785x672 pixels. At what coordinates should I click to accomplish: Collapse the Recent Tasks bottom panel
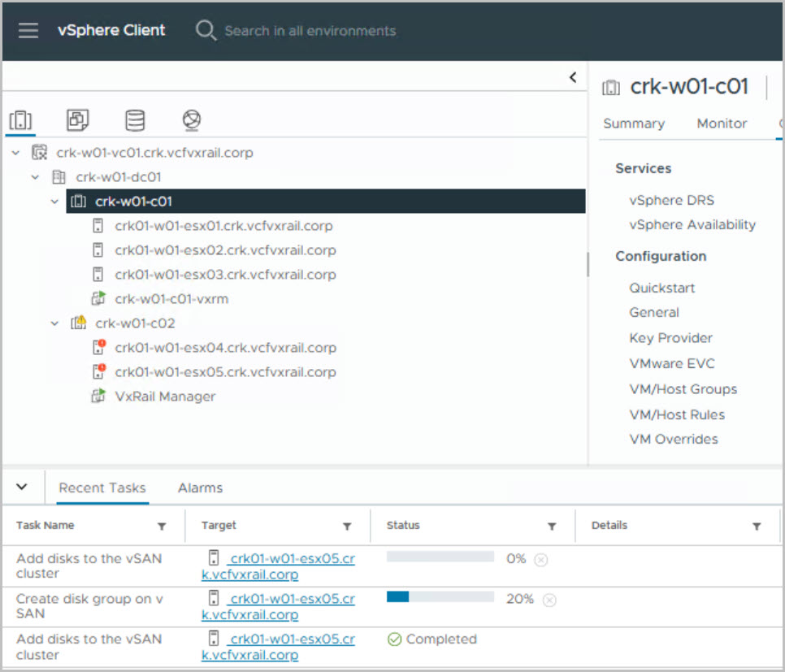coord(22,487)
